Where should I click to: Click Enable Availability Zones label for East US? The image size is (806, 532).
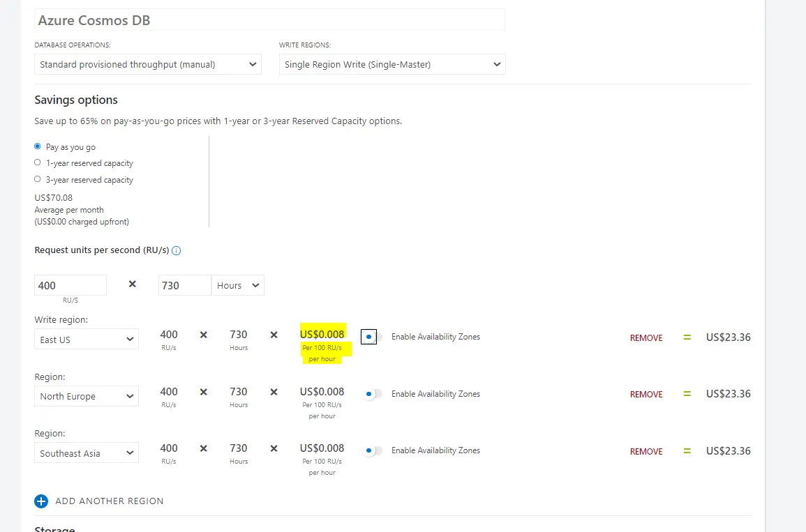click(436, 337)
